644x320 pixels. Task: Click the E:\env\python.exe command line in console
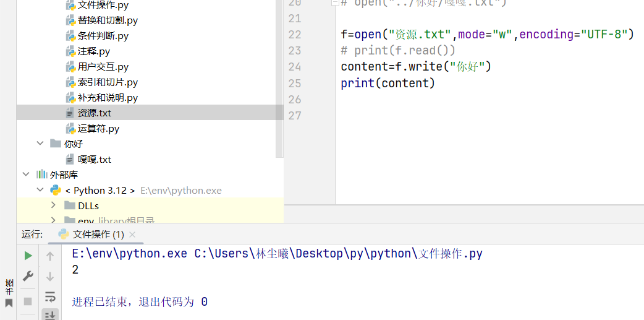[278, 254]
